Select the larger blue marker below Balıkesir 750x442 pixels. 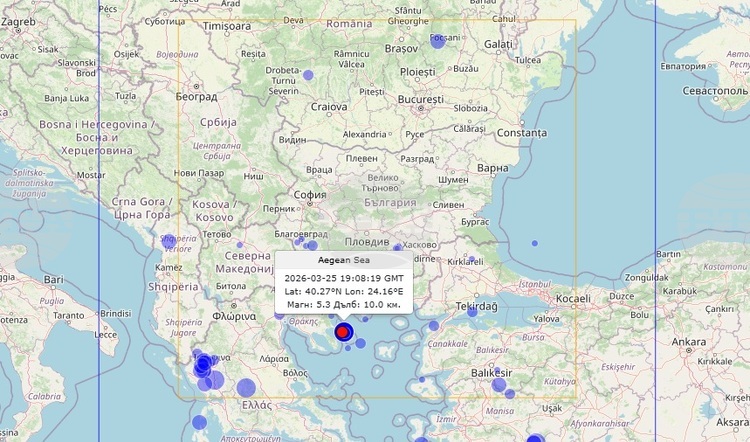(x=499, y=384)
